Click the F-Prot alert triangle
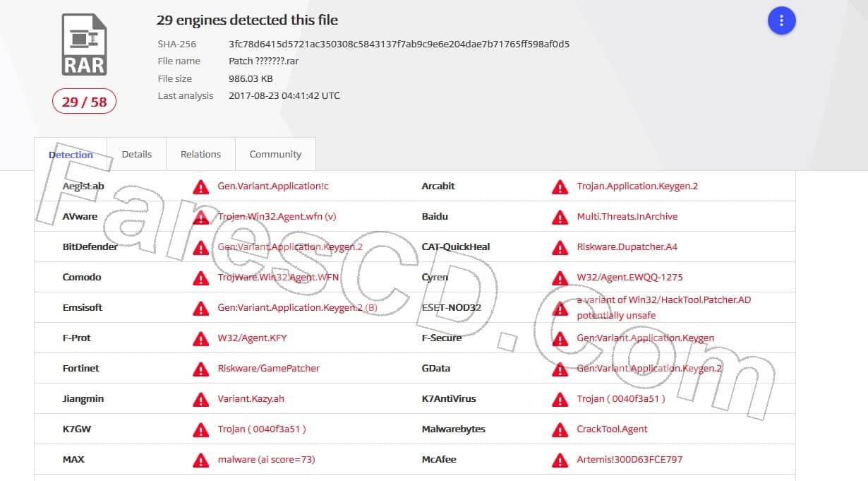868x481 pixels. click(201, 338)
